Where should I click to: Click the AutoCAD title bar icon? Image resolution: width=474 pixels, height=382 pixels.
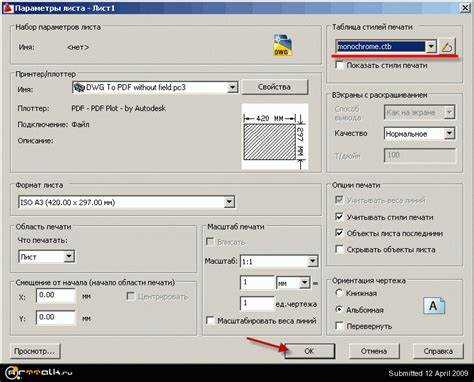(8, 7)
